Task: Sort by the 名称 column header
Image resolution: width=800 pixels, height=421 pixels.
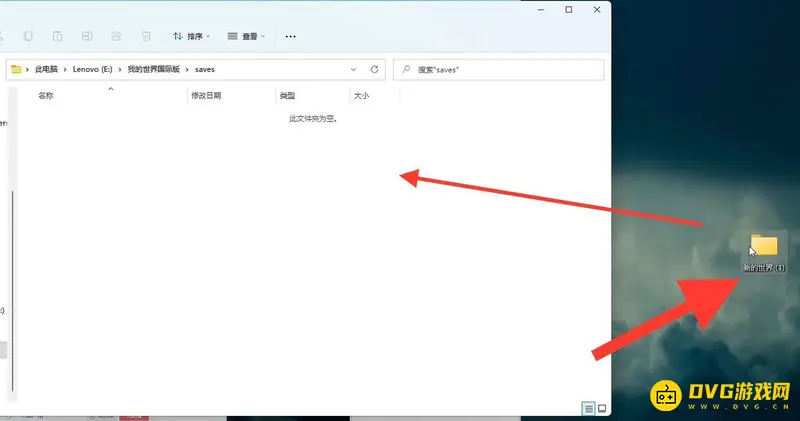Action: [46, 96]
